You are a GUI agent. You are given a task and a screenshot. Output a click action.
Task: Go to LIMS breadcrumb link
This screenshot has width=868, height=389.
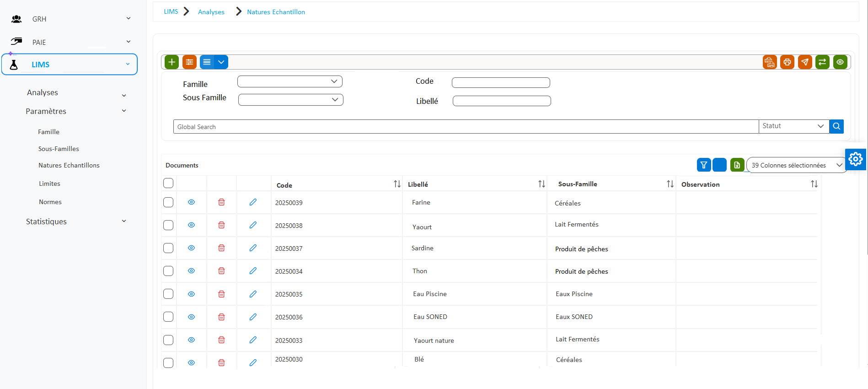tap(171, 11)
